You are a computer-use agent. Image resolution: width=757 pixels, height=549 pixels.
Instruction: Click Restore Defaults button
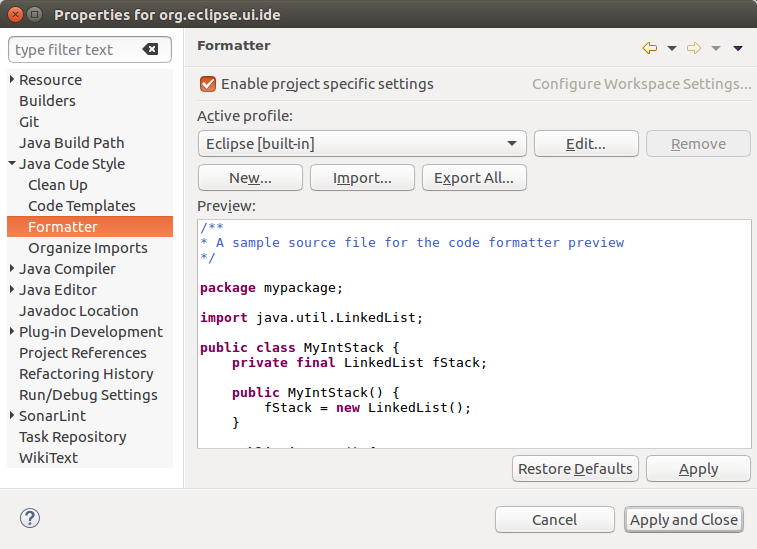coord(575,469)
